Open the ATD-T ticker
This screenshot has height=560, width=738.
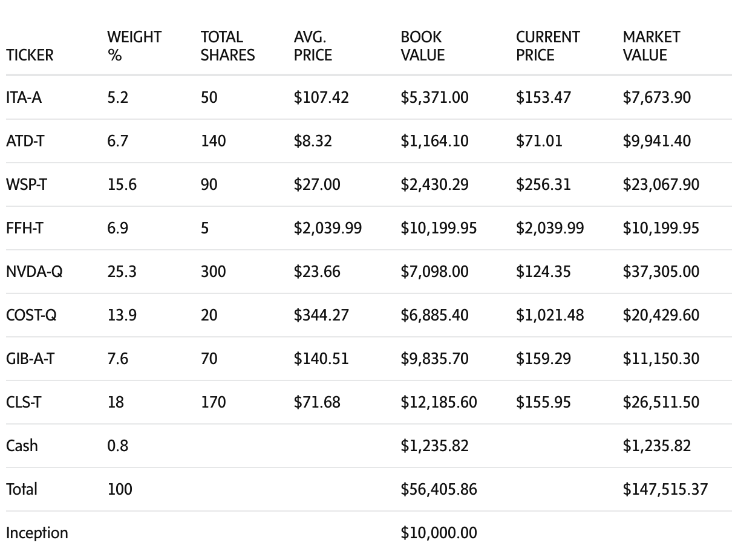tap(25, 141)
